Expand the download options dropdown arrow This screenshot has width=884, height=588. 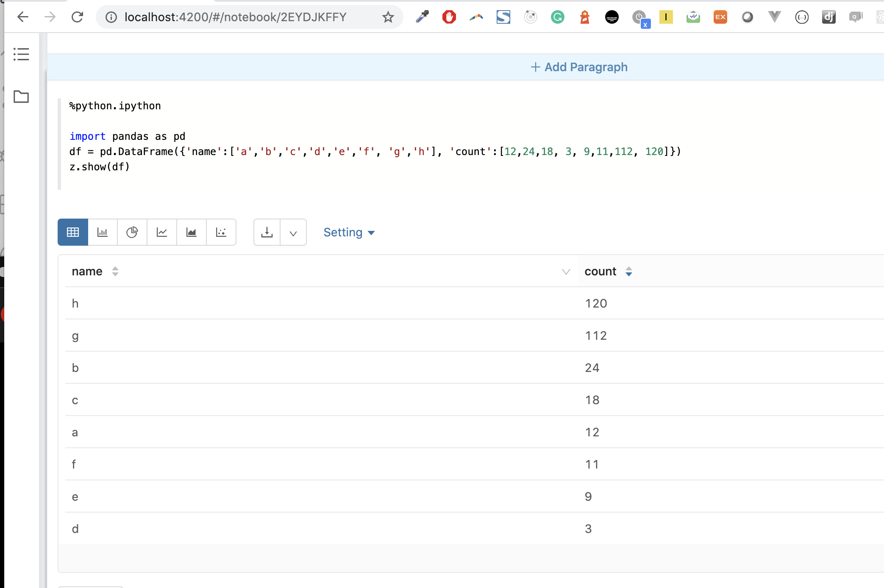pyautogui.click(x=293, y=233)
